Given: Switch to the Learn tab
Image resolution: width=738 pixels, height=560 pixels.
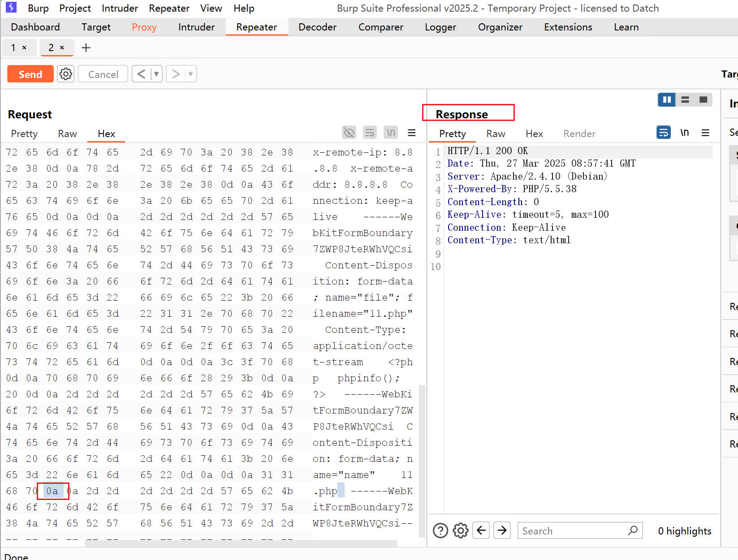Looking at the screenshot, I should click(626, 27).
